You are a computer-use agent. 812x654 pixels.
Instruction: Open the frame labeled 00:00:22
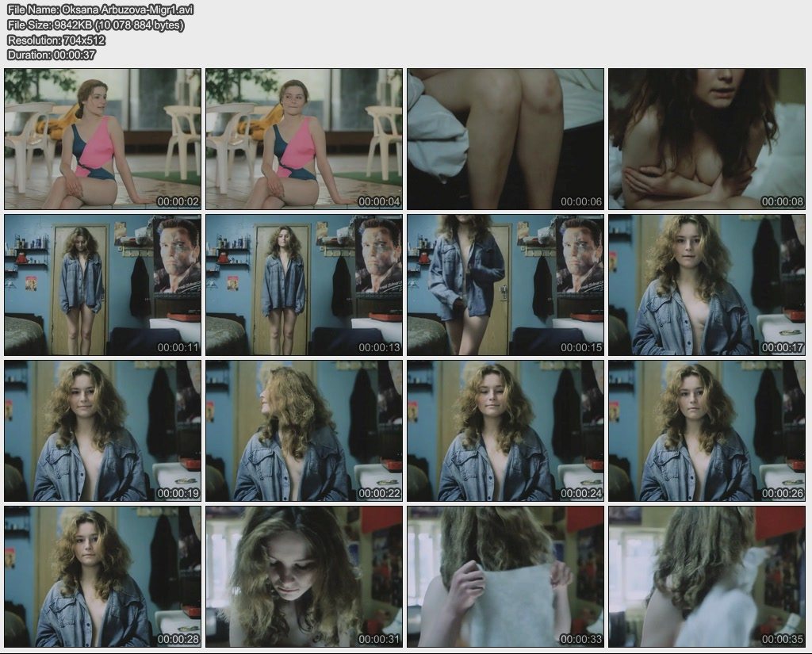[x=304, y=431]
